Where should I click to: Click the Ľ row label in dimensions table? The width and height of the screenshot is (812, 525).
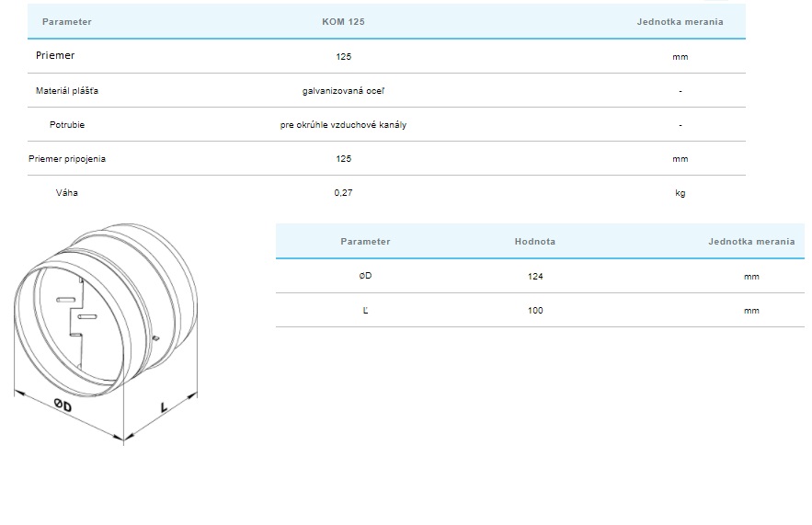(x=365, y=310)
